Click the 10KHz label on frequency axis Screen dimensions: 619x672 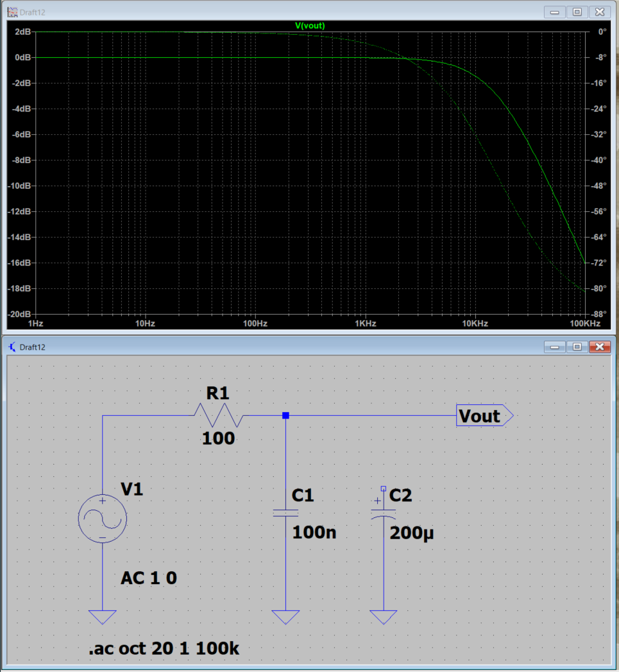tap(475, 323)
